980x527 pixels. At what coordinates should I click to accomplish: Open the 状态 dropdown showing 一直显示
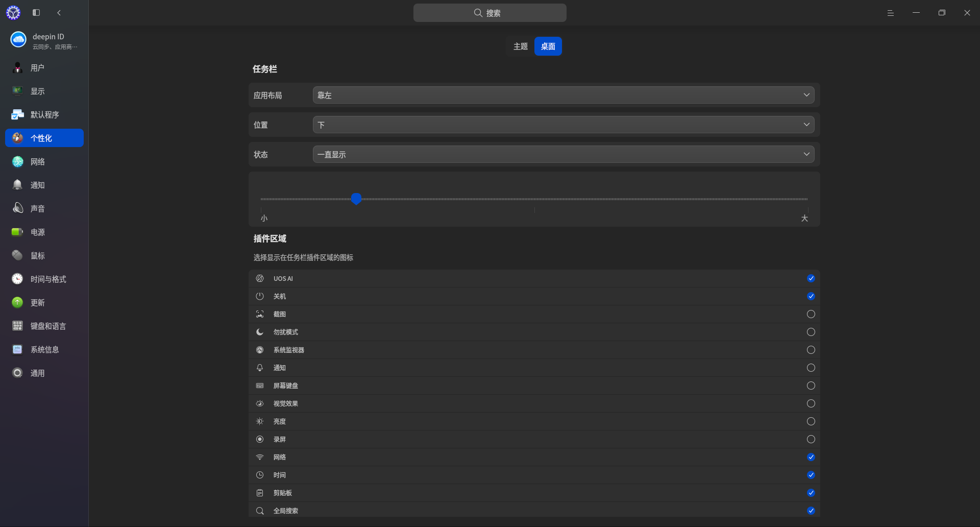coord(563,154)
